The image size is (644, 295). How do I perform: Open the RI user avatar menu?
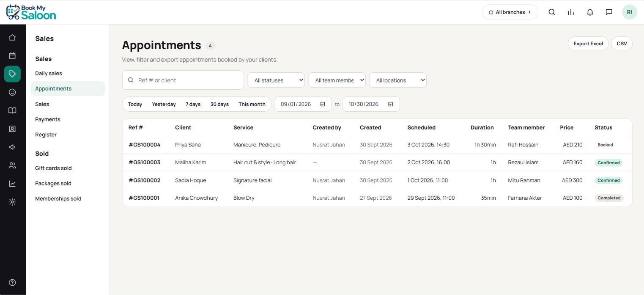click(x=630, y=12)
